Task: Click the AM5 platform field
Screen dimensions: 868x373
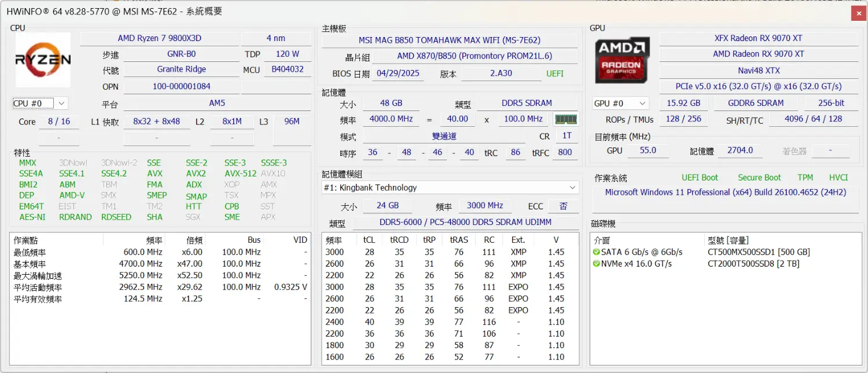Action: click(217, 104)
